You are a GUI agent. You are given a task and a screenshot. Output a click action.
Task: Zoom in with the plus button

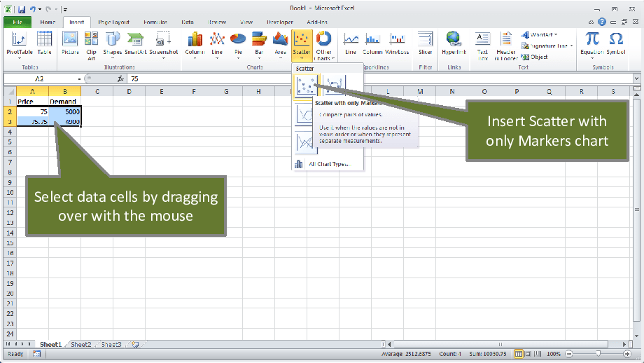[627, 354]
